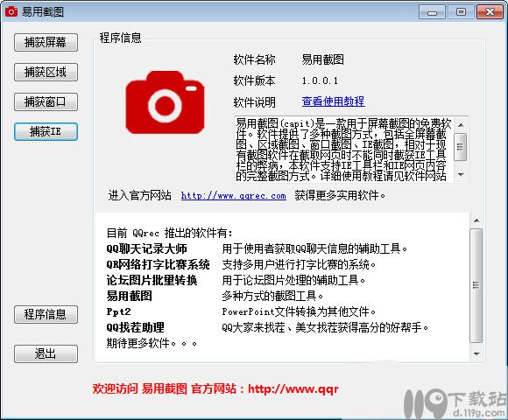Viewport: 508px width, 420px height.
Task: Click the version number 1.0.0.1
Action: tap(320, 80)
